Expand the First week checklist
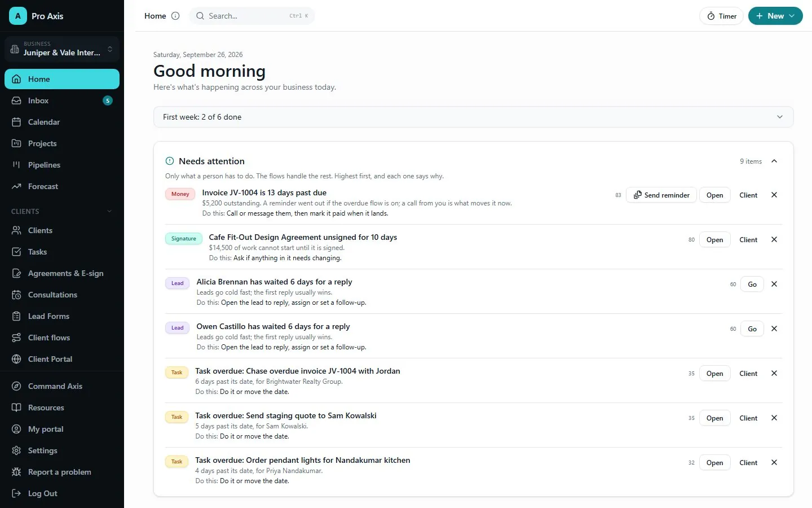This screenshot has height=508, width=812. 474,117
